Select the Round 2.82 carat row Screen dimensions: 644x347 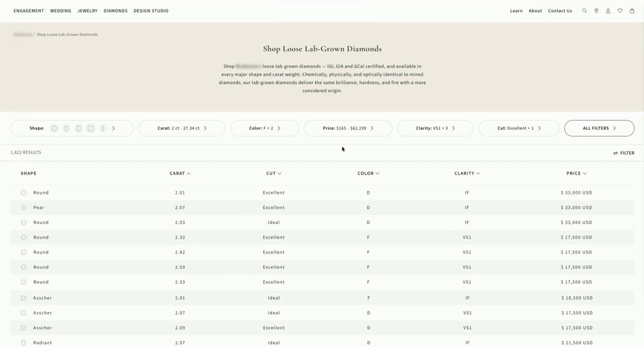pos(322,252)
